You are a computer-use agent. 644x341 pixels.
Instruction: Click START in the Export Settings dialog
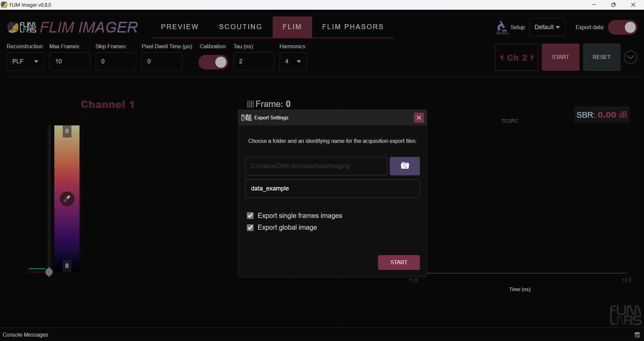(x=399, y=263)
